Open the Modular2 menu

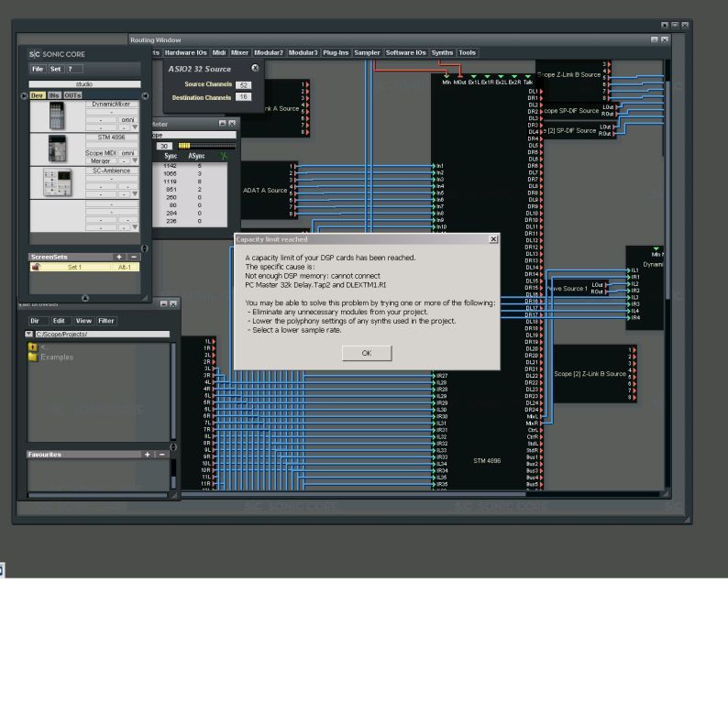pyautogui.click(x=269, y=52)
